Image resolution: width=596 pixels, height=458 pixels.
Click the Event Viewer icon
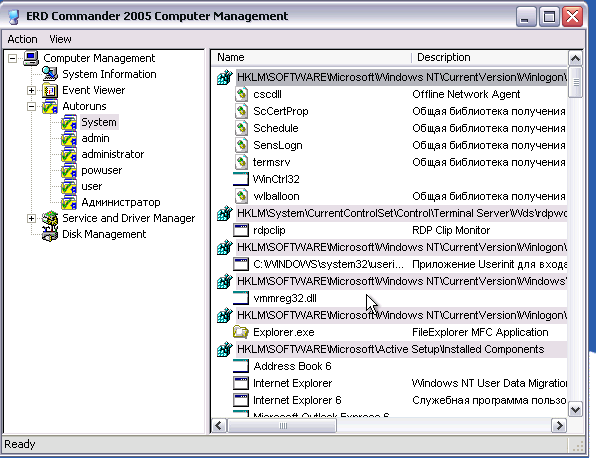click(x=50, y=90)
